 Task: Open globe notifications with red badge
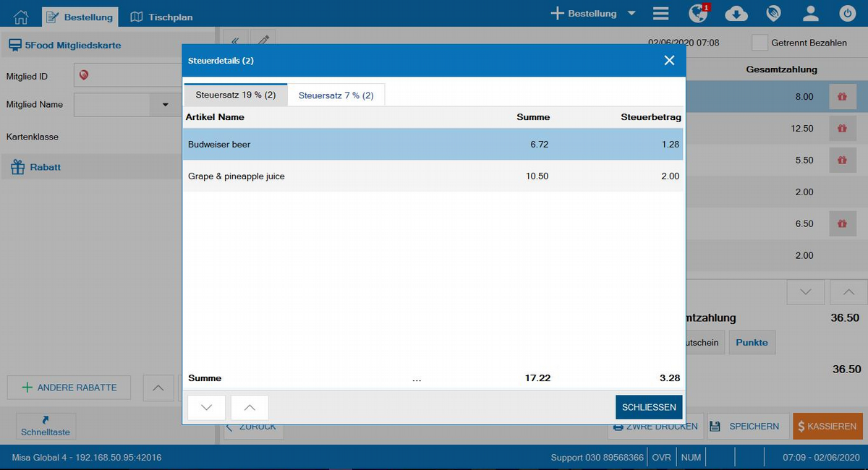click(699, 14)
